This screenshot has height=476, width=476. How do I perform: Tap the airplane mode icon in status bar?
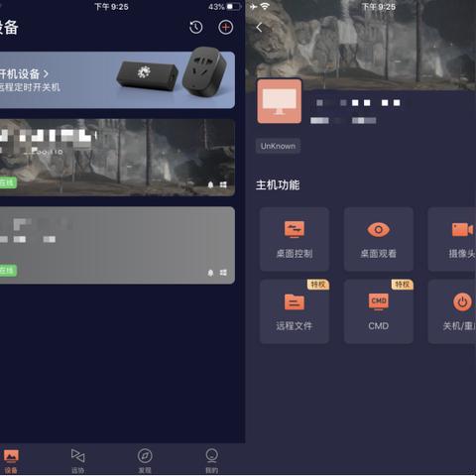(x=253, y=7)
